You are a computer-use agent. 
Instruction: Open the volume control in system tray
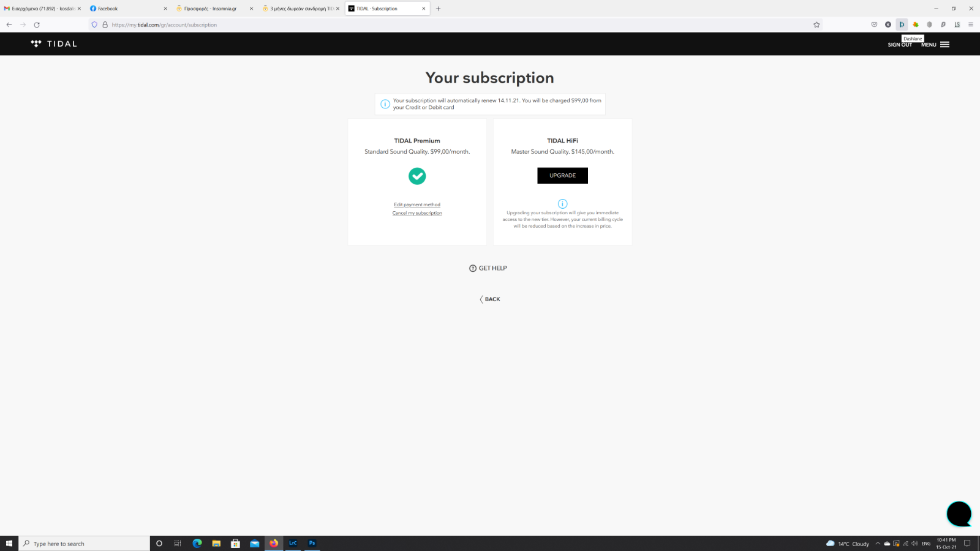click(914, 544)
